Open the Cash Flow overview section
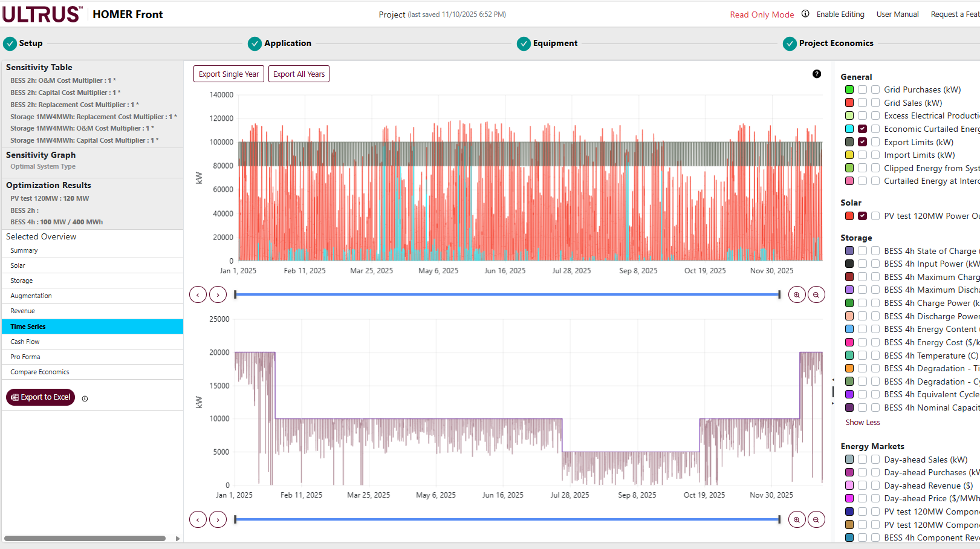Viewport: 980px width, 549px height. (x=25, y=342)
